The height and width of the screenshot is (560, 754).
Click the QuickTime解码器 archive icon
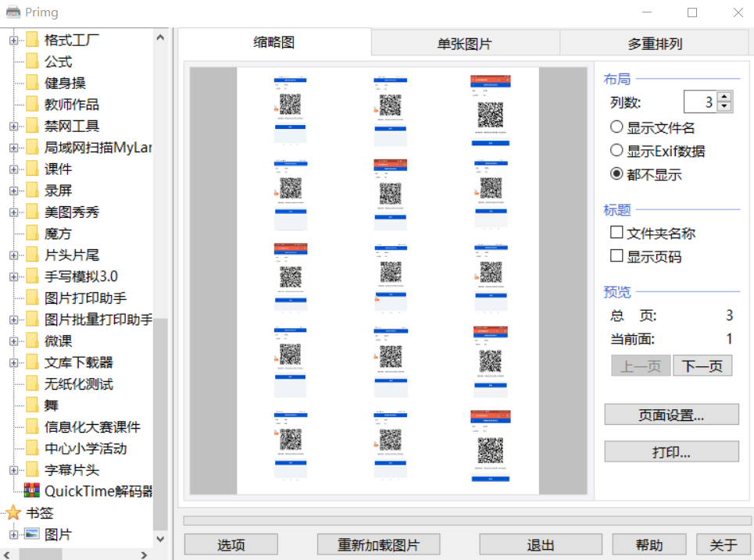(x=32, y=490)
